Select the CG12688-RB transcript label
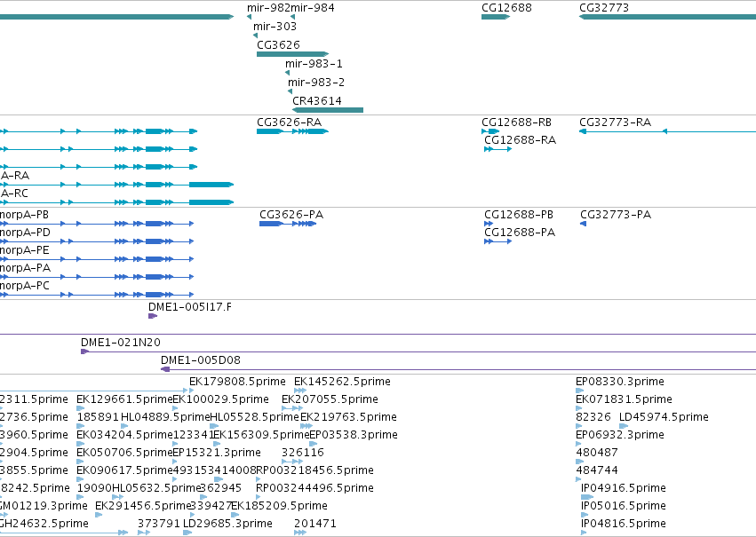 [517, 122]
